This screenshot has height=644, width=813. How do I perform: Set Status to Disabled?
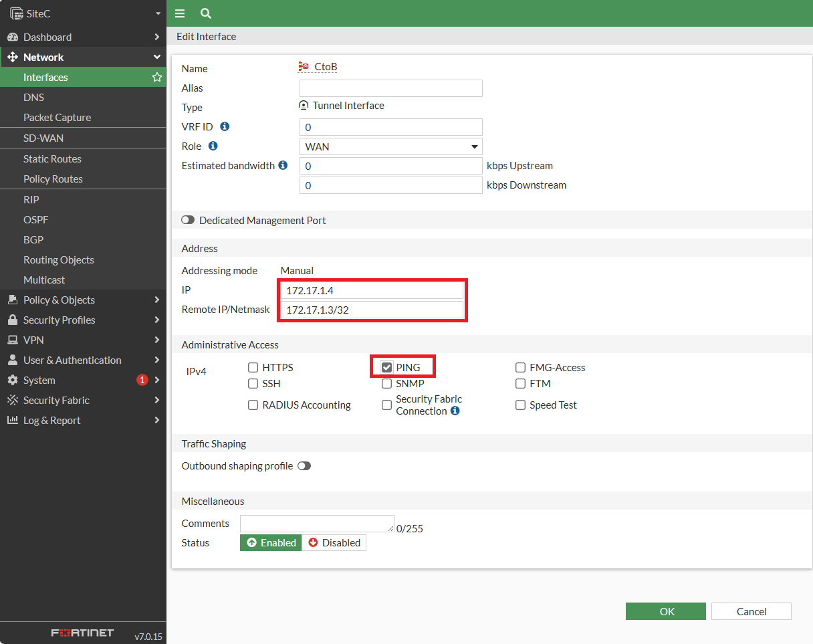tap(334, 542)
